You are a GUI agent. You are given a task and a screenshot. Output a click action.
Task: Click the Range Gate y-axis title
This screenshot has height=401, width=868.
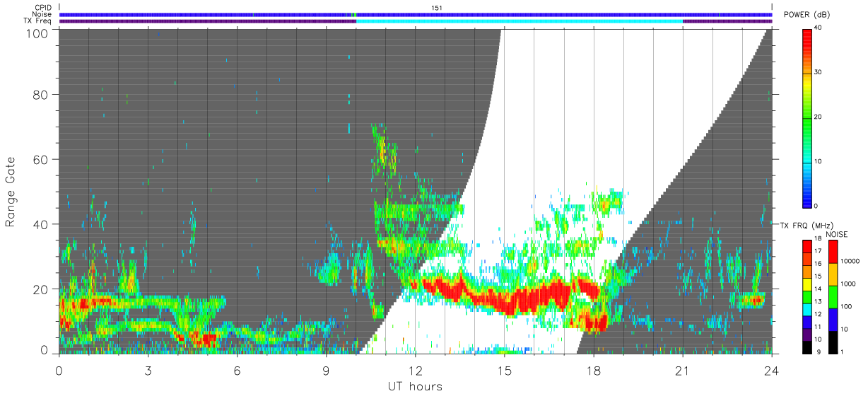click(11, 191)
